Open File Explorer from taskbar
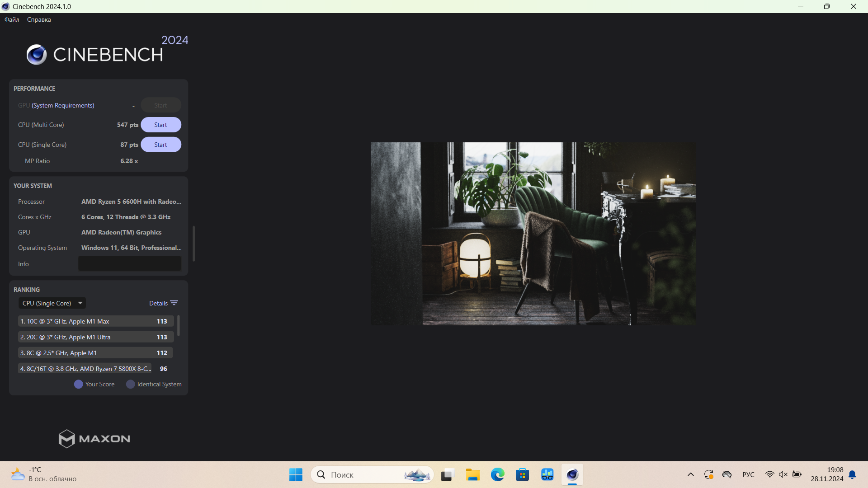The image size is (868, 488). pyautogui.click(x=472, y=474)
